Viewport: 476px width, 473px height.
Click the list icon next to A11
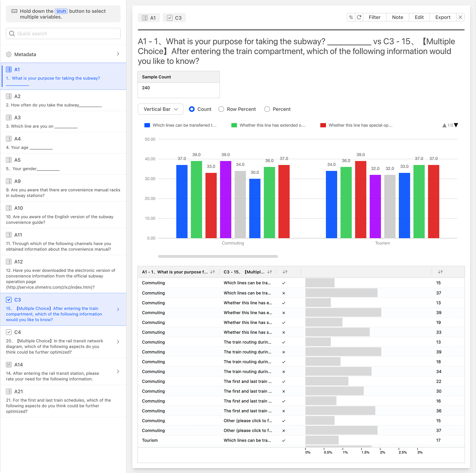point(9,235)
